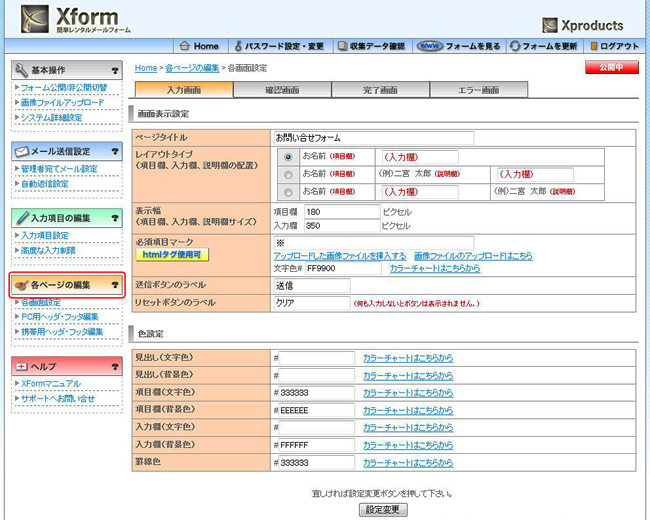Click the フォームを更新 refresh icon

[515, 46]
